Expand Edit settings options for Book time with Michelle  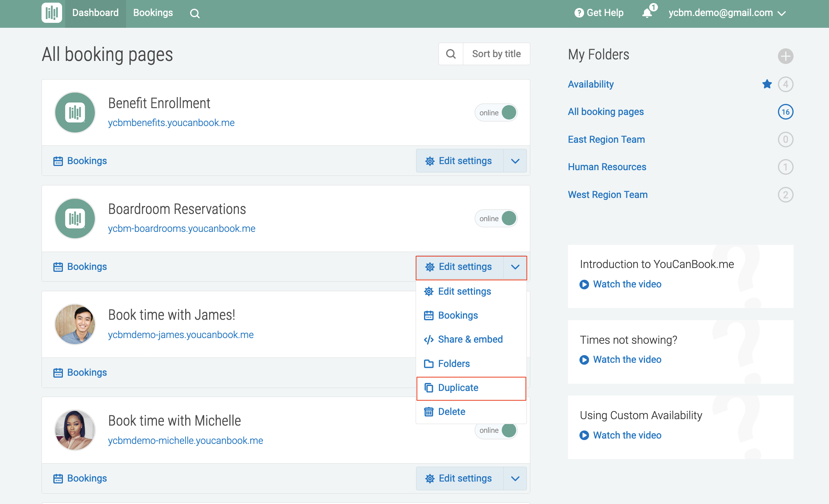515,478
